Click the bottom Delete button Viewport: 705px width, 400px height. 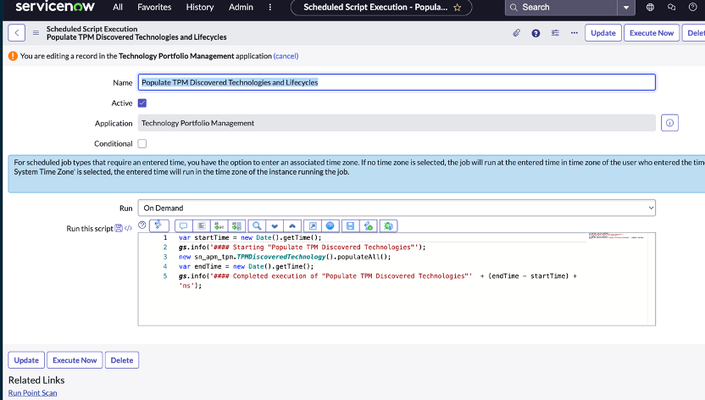pos(122,360)
